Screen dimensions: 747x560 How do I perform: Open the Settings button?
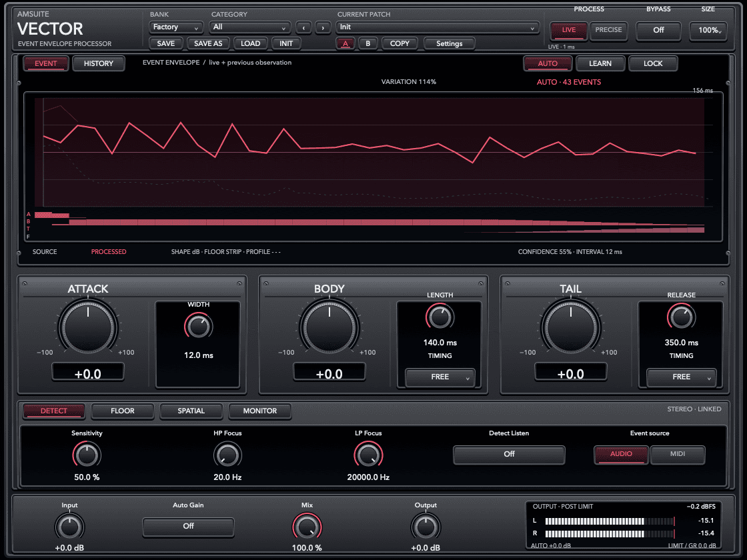[x=450, y=44]
